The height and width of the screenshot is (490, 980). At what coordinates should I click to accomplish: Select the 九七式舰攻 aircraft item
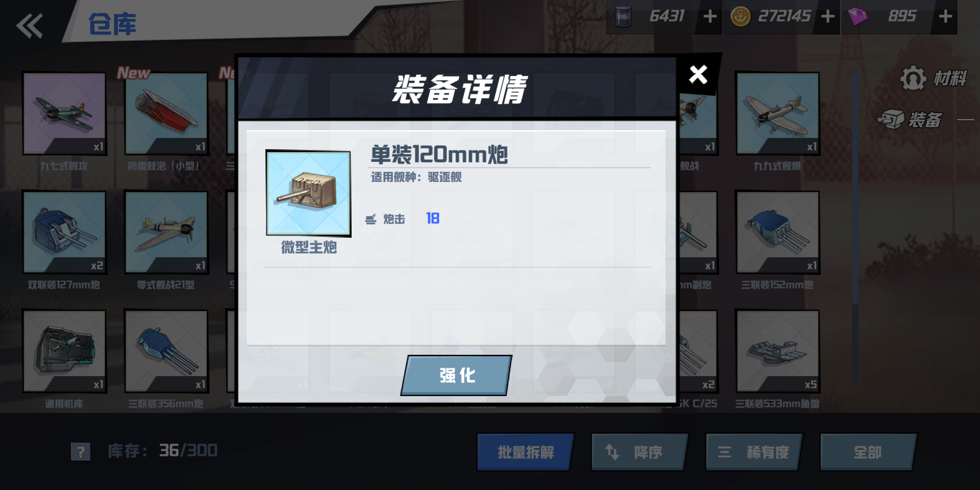point(64,113)
